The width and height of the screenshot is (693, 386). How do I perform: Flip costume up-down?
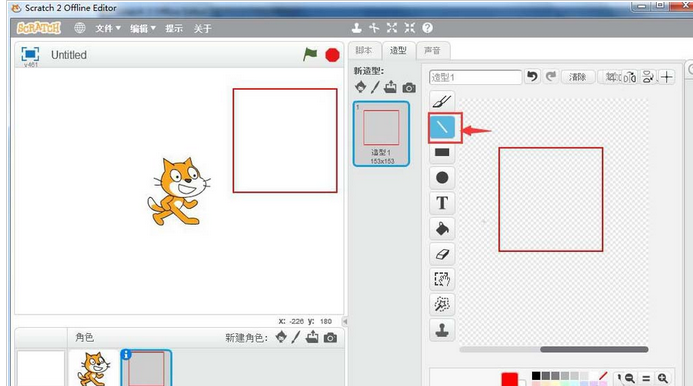(648, 77)
